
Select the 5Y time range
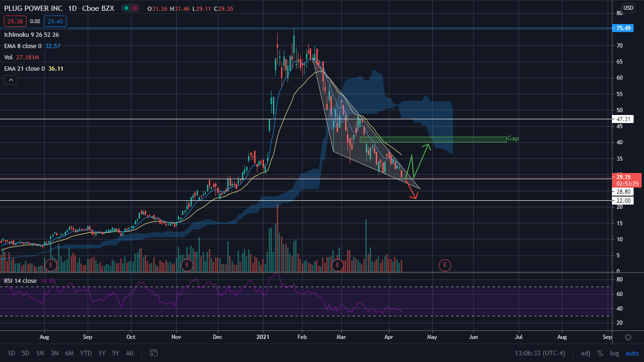116,353
